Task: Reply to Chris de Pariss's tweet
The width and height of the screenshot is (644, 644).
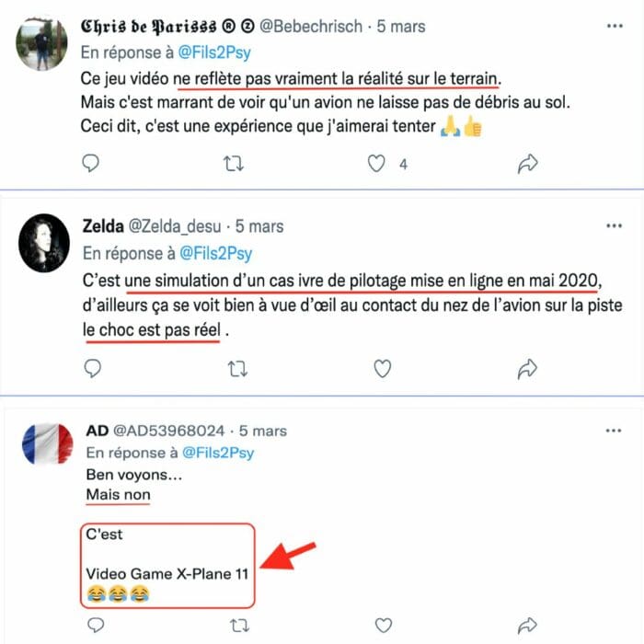Action: pos(90,163)
